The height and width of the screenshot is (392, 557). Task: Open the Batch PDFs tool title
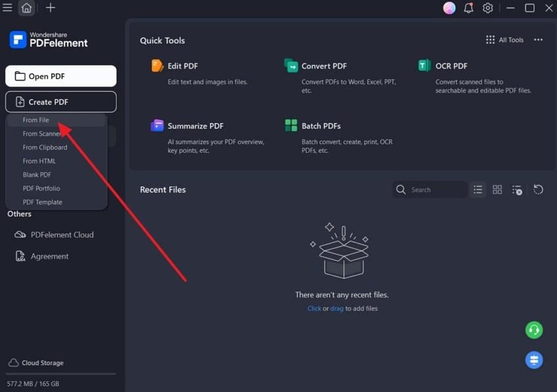tap(321, 126)
